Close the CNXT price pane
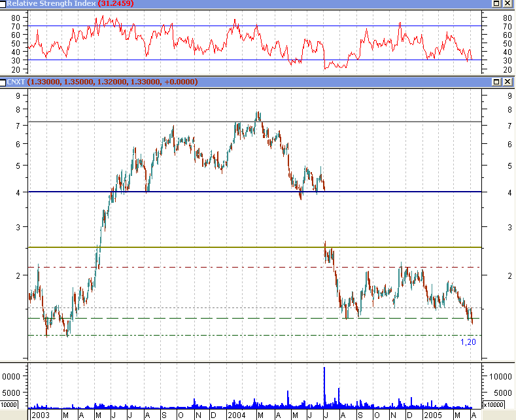516x420 pixels. pos(507,82)
